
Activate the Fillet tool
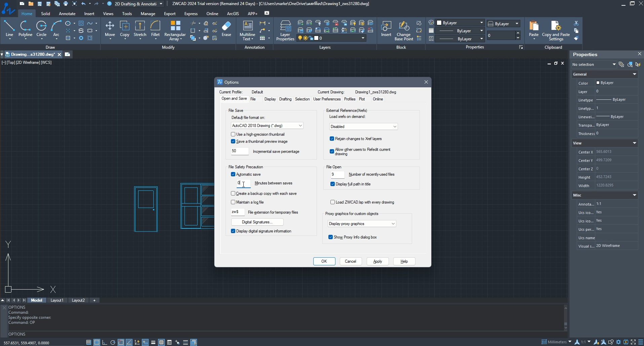point(155,29)
